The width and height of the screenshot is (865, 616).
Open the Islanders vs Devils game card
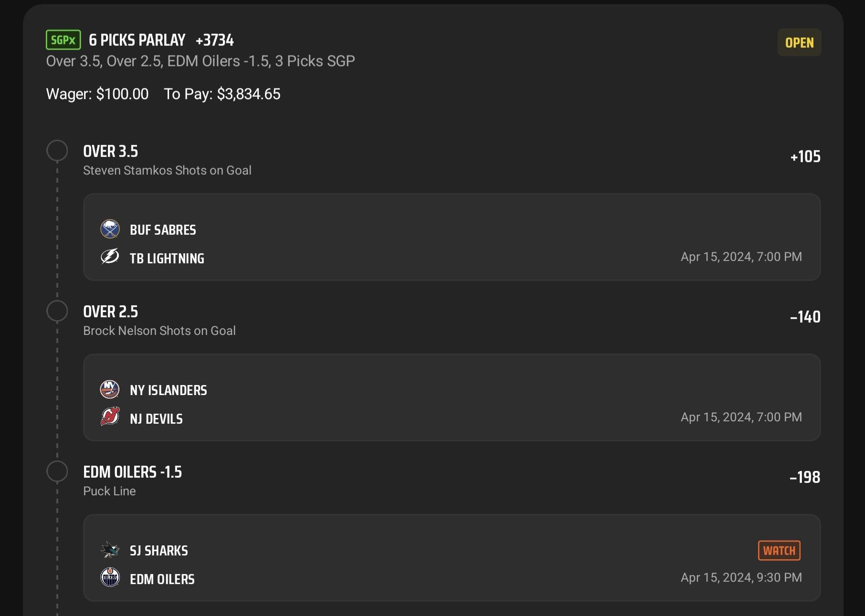(x=452, y=397)
